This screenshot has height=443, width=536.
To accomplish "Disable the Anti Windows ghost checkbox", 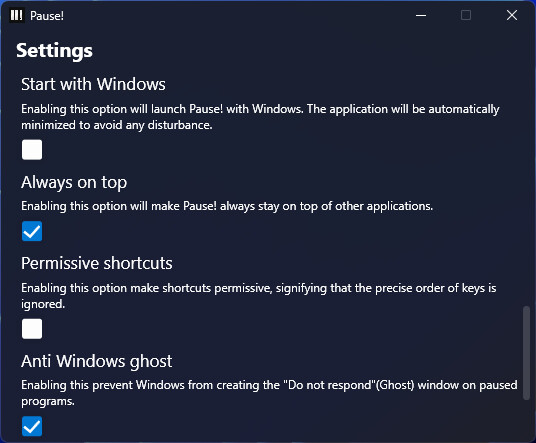I will 32,426.
